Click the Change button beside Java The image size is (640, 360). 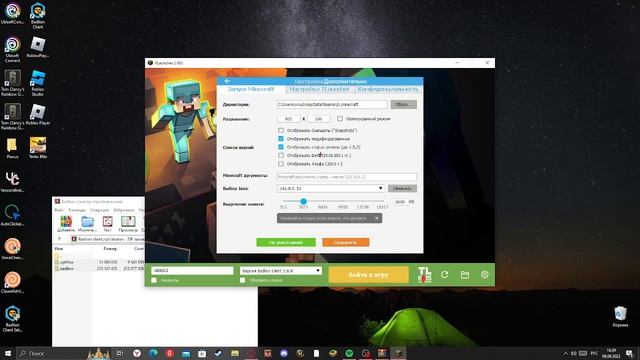tap(402, 189)
